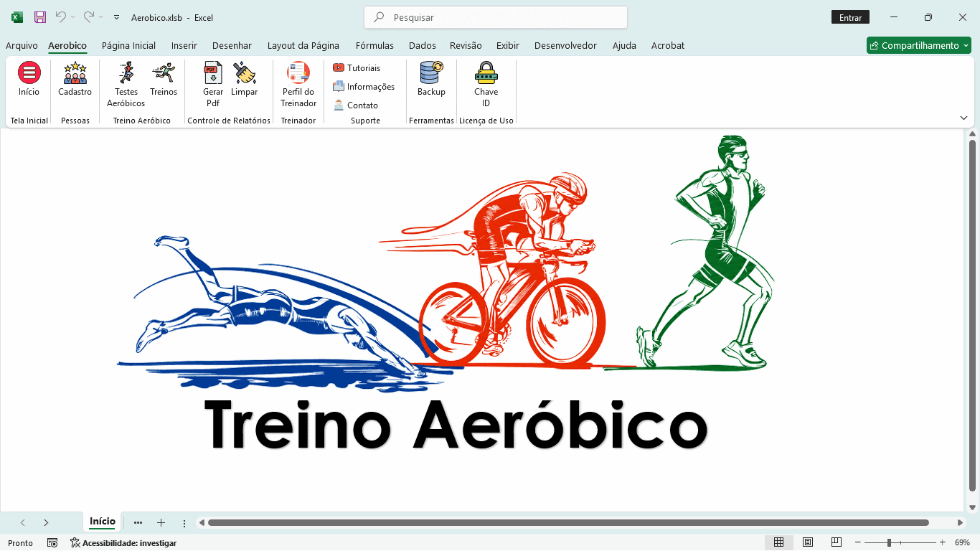Click the horizontal scrollbar right arrow
980x551 pixels.
[961, 523]
